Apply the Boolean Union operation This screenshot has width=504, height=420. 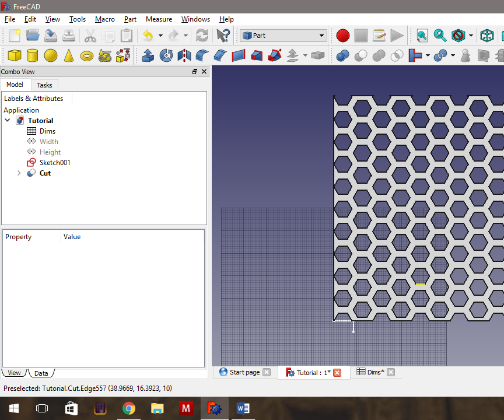pyautogui.click(x=378, y=55)
